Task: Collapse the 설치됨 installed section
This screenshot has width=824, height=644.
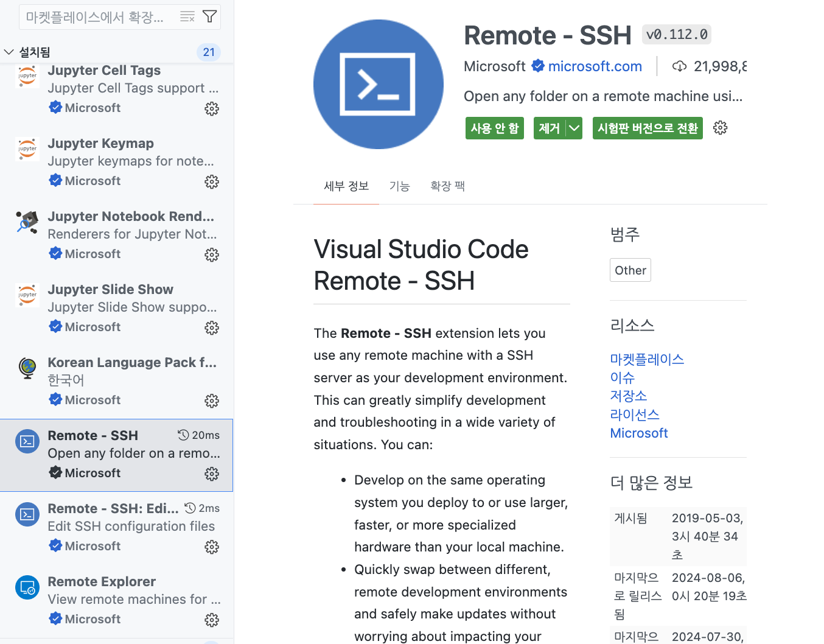Action: (x=9, y=52)
